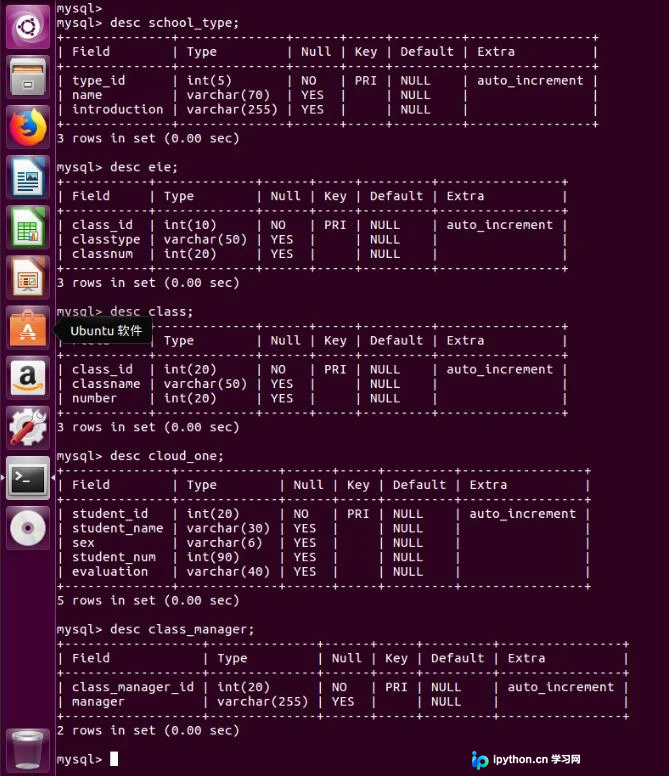The height and width of the screenshot is (776, 669).
Task: Click the 'varchar(255)' cell in school_type table
Action: (232, 109)
